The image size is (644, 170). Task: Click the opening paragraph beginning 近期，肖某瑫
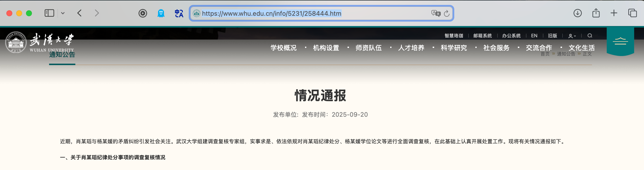312,142
